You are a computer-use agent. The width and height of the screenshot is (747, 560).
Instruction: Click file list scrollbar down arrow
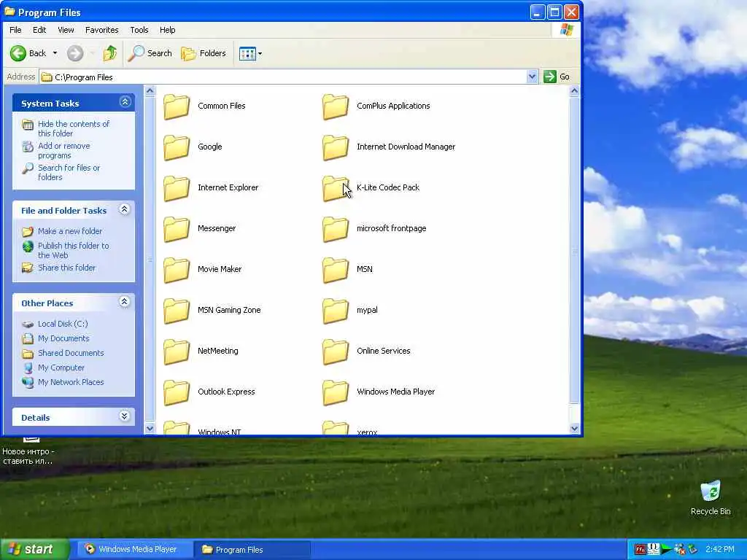(574, 429)
